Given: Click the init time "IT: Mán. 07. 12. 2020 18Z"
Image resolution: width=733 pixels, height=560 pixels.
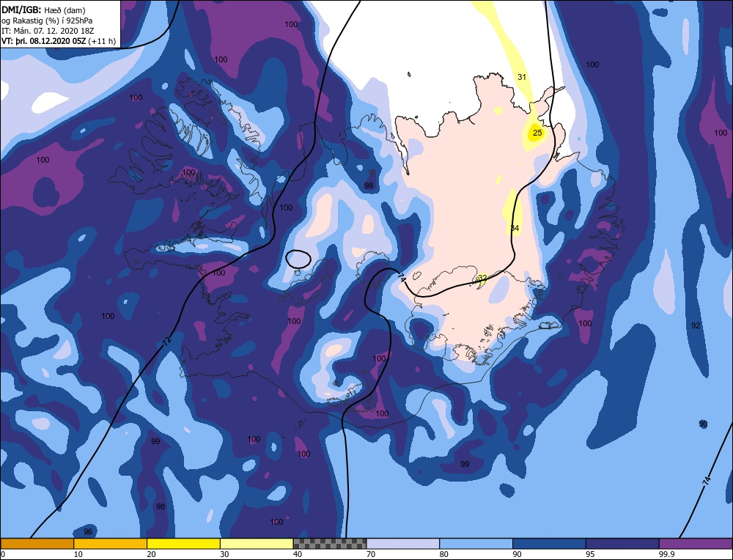Looking at the screenshot, I should coord(48,31).
